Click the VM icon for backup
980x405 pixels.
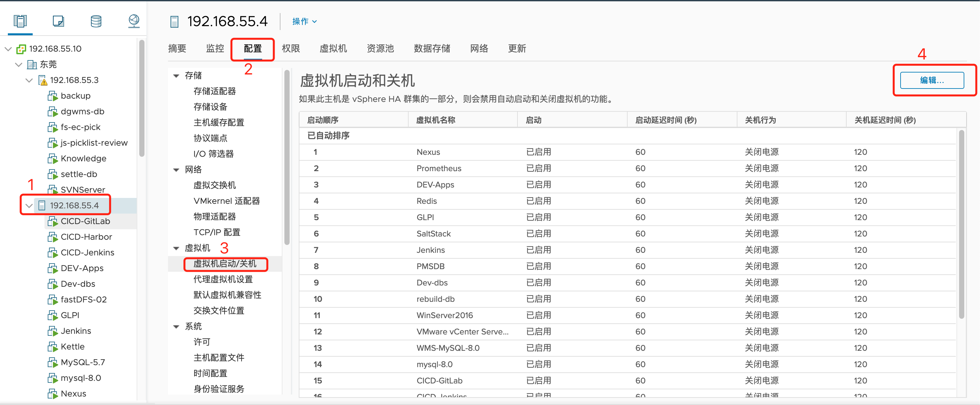click(53, 96)
